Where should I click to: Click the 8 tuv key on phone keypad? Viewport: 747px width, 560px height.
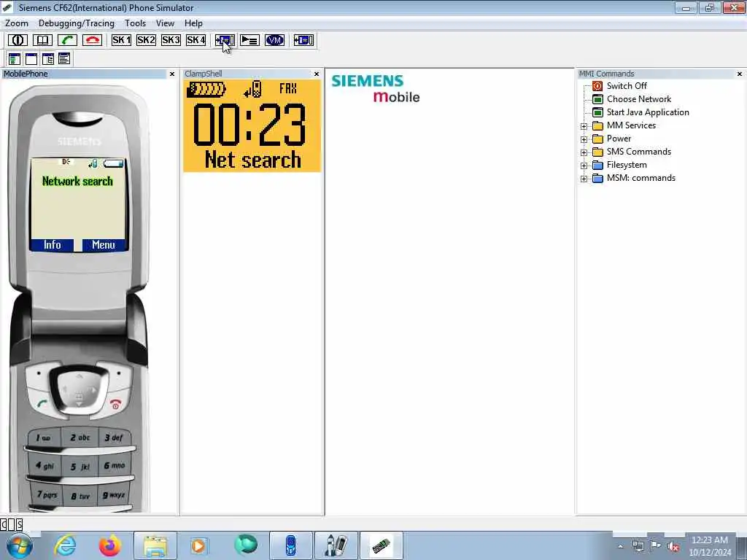click(x=80, y=496)
